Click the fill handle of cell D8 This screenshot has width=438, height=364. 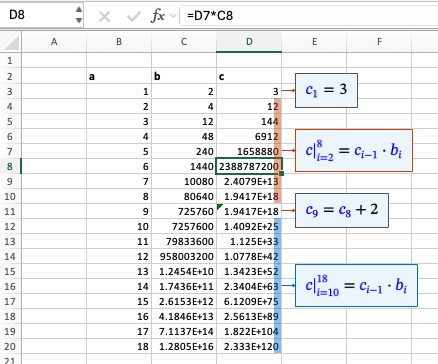[282, 173]
